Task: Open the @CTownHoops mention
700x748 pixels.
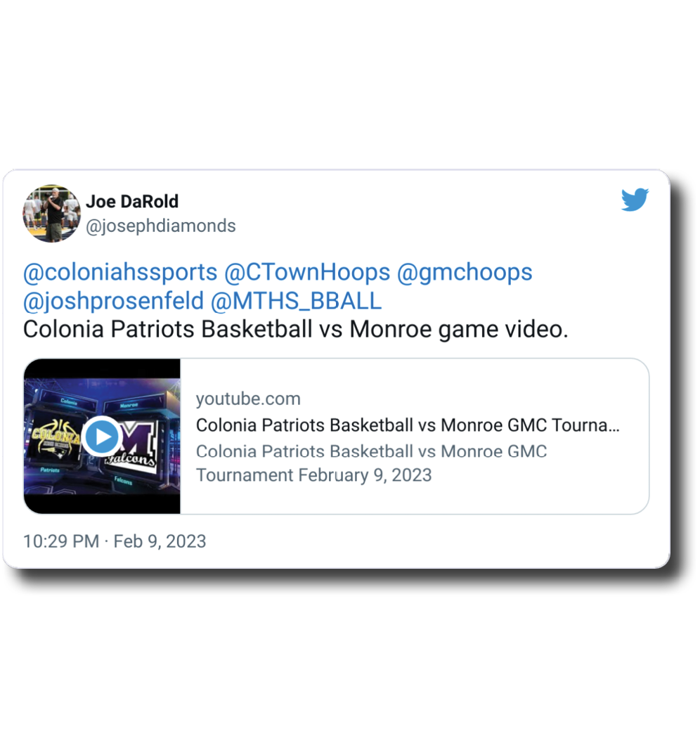Action: click(307, 272)
